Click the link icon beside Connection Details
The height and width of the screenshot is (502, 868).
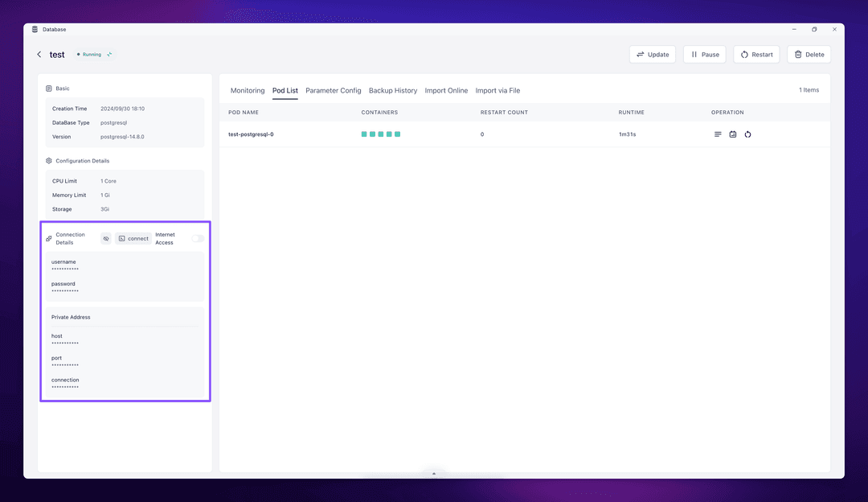48,238
